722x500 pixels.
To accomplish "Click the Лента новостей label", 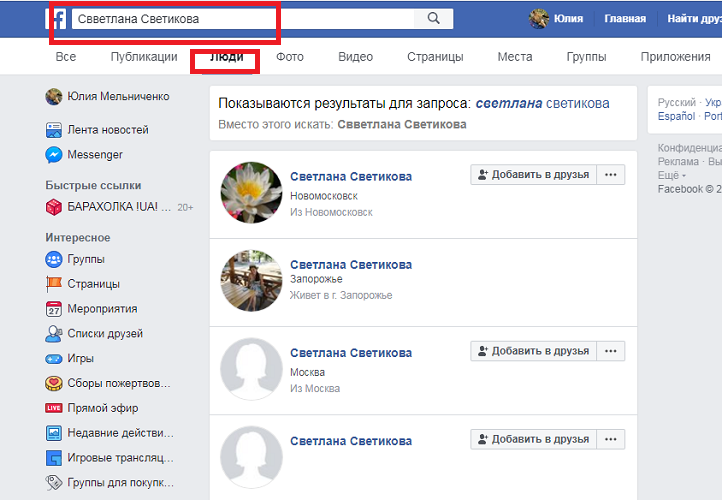I will point(108,130).
